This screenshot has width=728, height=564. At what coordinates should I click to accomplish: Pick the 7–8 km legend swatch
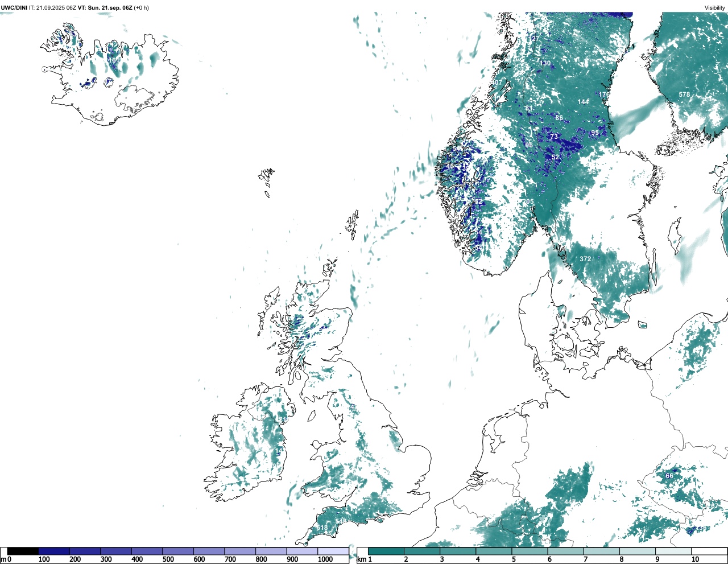(x=601, y=551)
